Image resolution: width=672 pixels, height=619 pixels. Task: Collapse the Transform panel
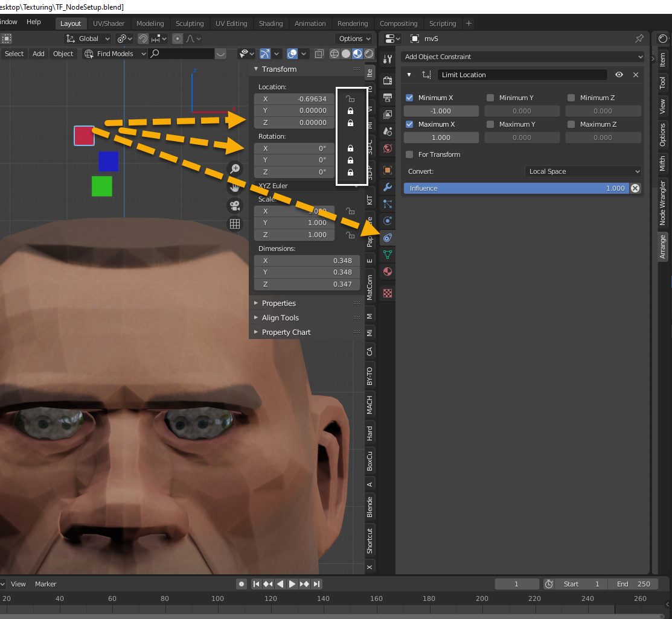pyautogui.click(x=256, y=69)
